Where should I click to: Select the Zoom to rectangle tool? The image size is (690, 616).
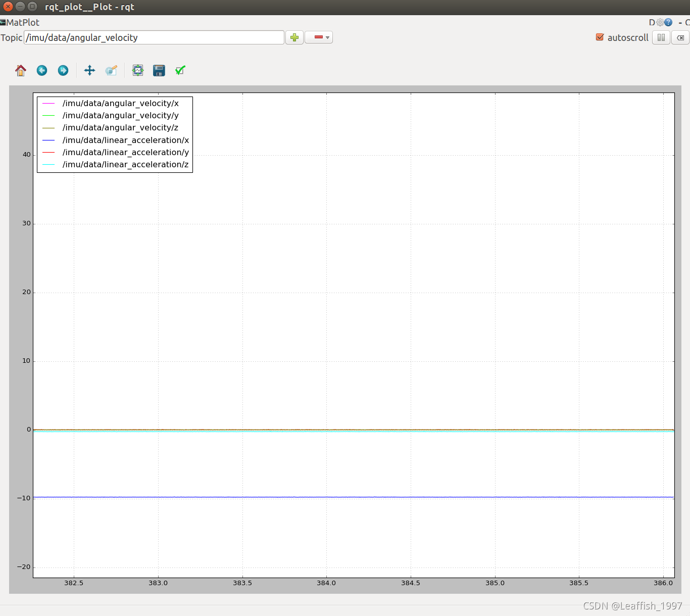[x=111, y=70]
